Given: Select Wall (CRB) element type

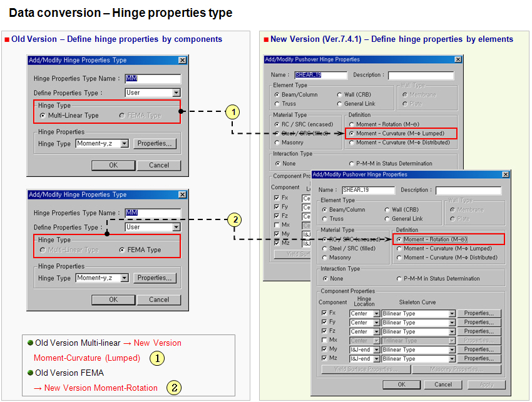Looking at the screenshot, I should pyautogui.click(x=388, y=208).
